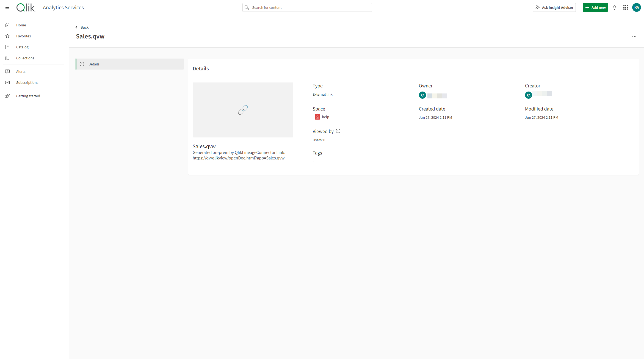Click the three-dot more options menu
The width and height of the screenshot is (644, 359).
(634, 36)
